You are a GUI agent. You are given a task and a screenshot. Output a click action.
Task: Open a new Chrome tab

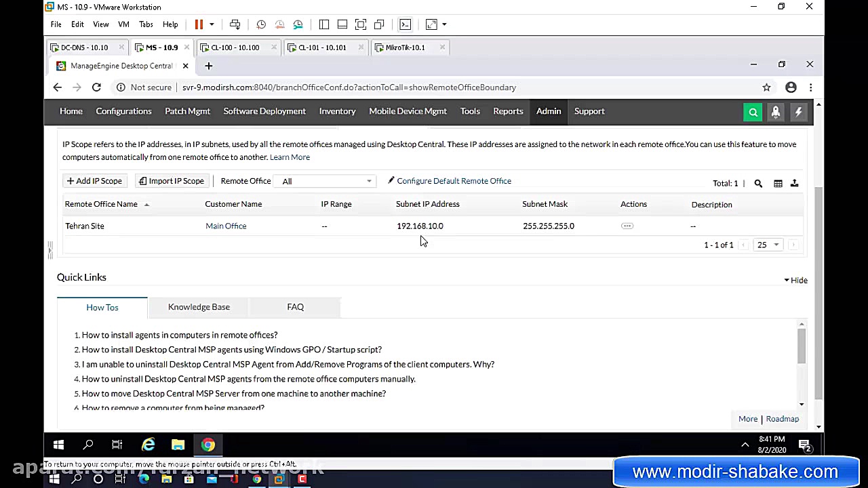[x=209, y=66]
